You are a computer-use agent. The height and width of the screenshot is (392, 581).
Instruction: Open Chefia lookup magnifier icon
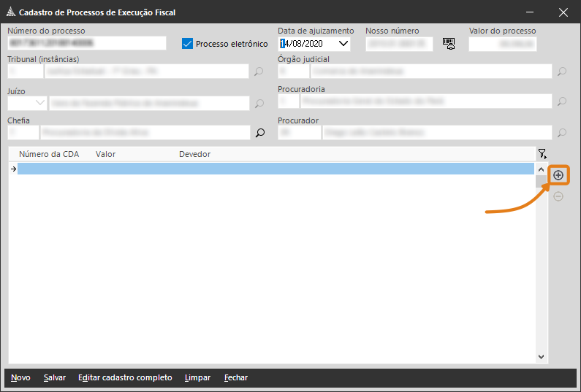259,133
